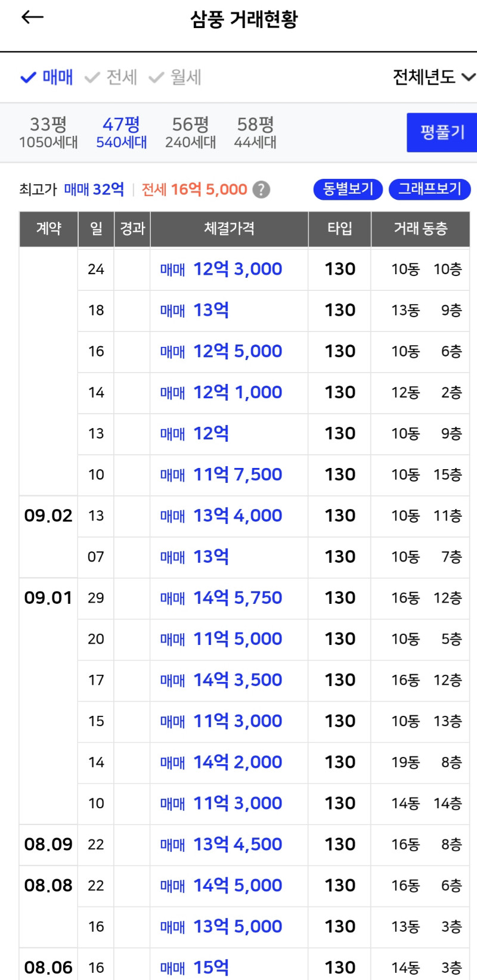Click the 거래 동층 column header
Image resolution: width=477 pixels, height=980 pixels.
pyautogui.click(x=420, y=228)
